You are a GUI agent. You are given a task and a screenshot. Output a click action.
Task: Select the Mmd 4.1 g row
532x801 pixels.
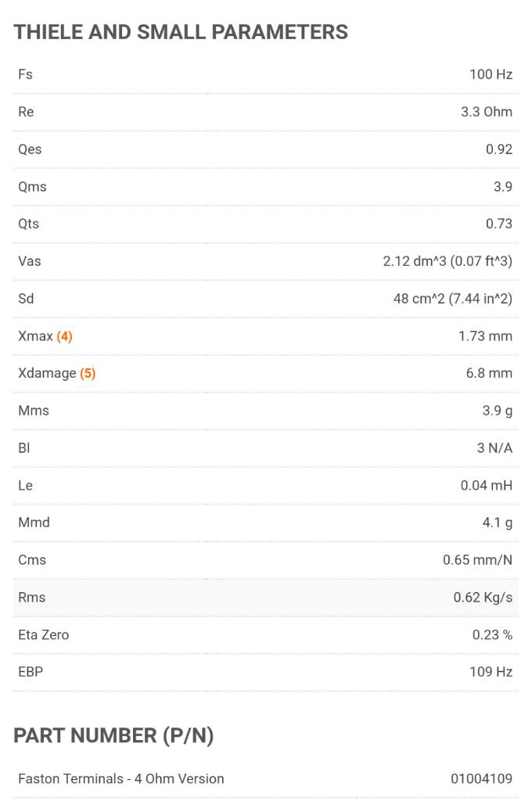point(265,523)
